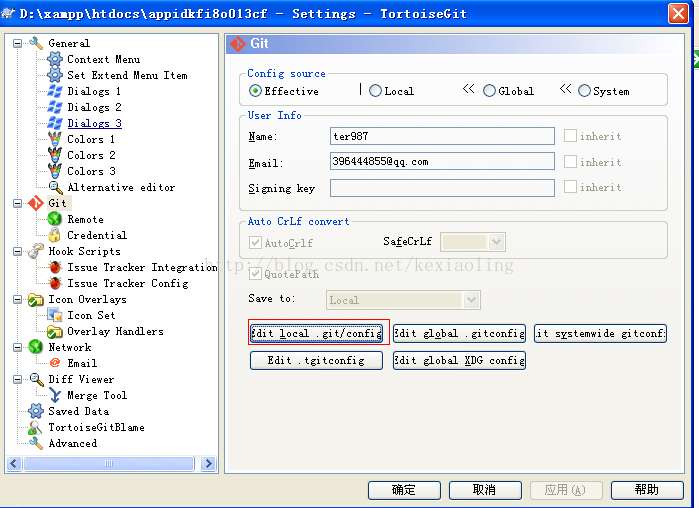Click Edit local .git/config button
Screen dimensions: 699x508
316,333
